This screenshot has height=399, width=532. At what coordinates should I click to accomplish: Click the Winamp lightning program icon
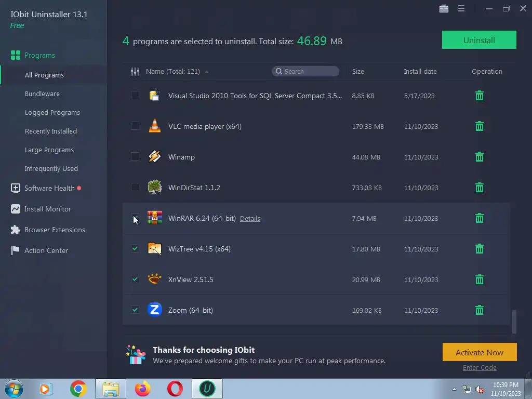[155, 156]
